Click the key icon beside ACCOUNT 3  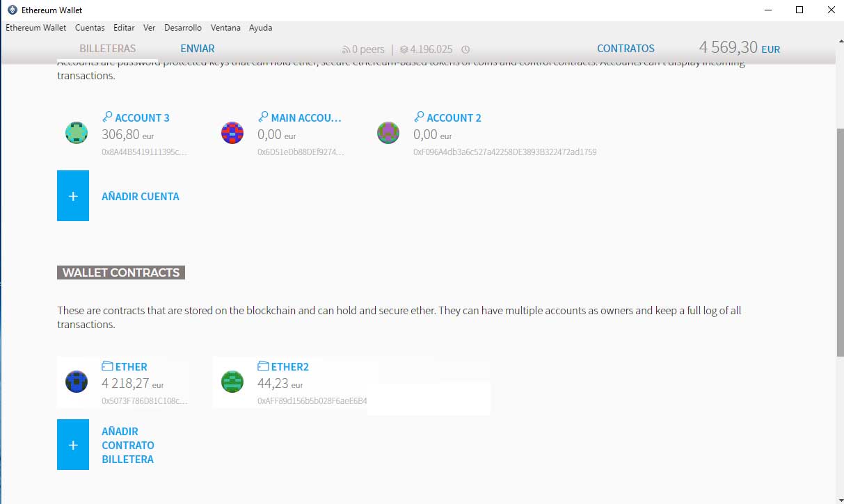click(108, 117)
